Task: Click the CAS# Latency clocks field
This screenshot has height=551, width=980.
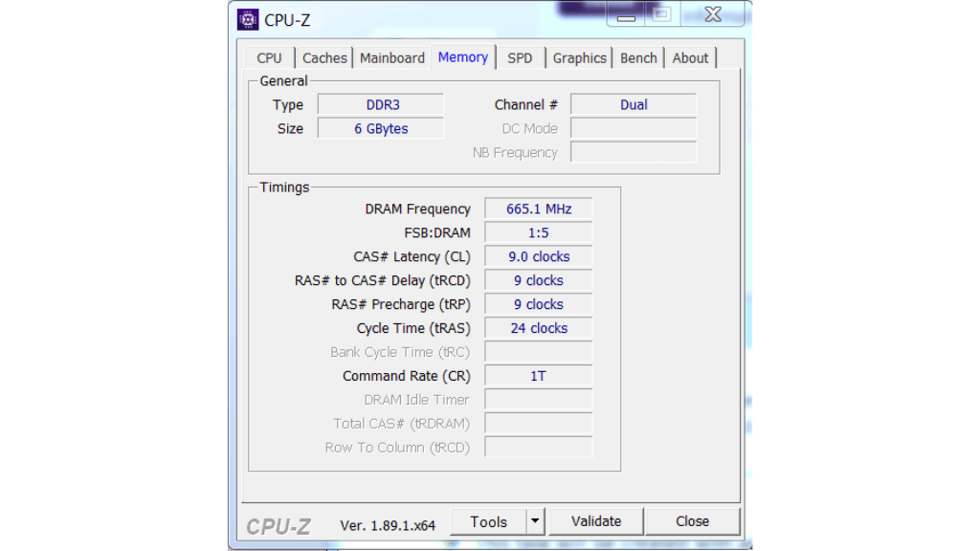Action: [538, 256]
